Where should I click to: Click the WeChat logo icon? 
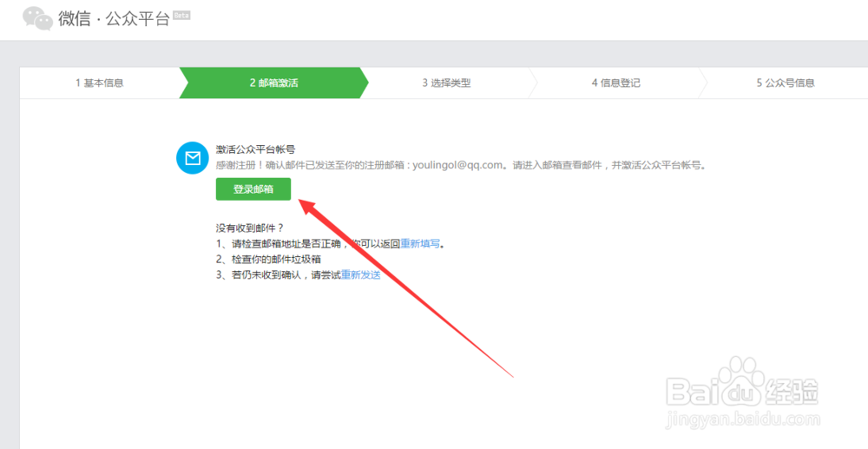[37, 18]
